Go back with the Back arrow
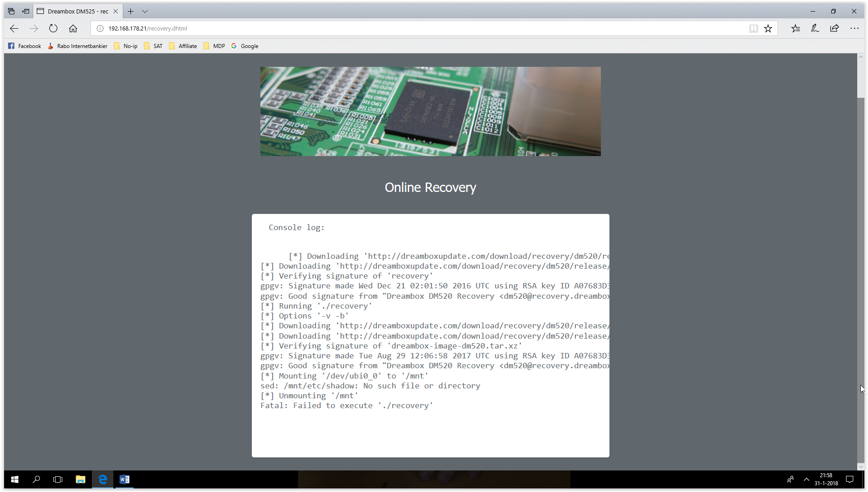868x492 pixels. [14, 28]
